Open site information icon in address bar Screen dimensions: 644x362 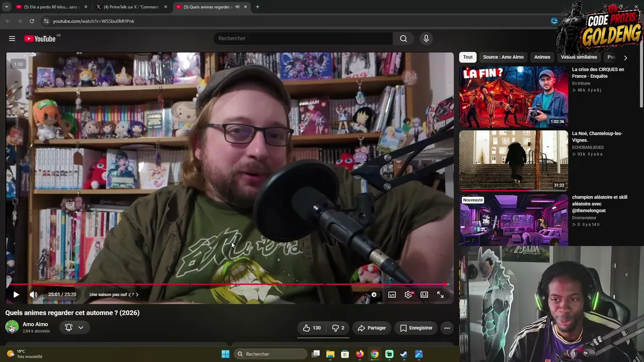coord(46,21)
